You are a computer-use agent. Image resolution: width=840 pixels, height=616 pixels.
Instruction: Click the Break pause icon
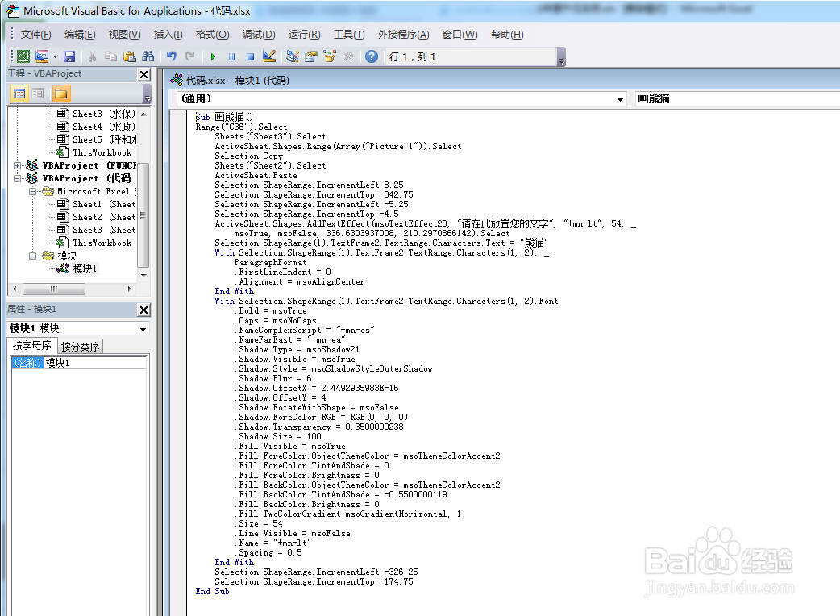(231, 56)
